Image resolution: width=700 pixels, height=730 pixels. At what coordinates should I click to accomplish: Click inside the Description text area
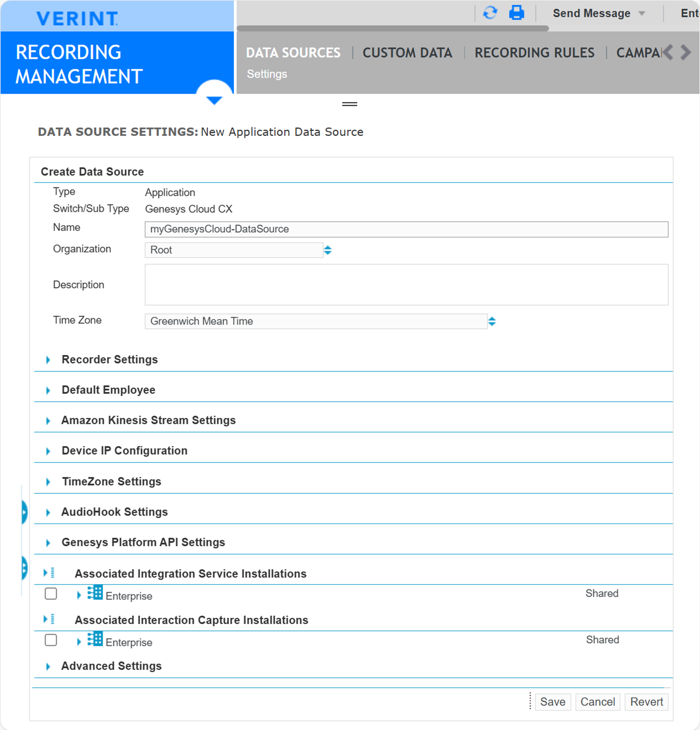[406, 284]
